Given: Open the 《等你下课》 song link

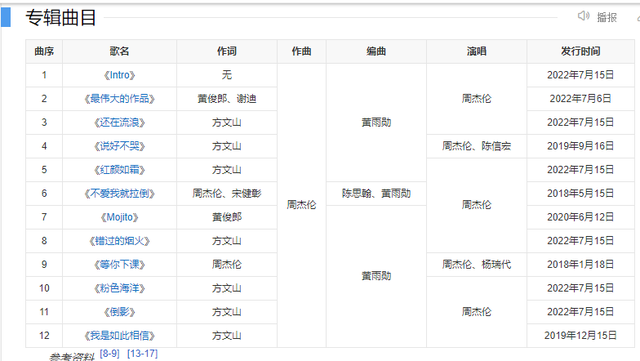Looking at the screenshot, I should 119,265.
